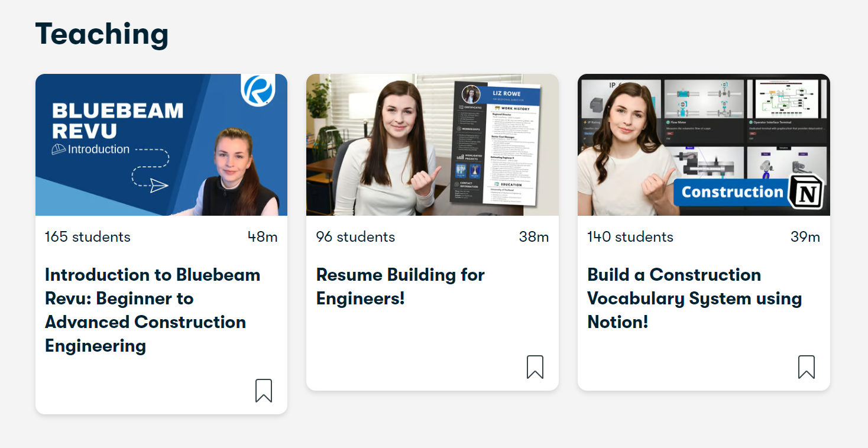Click the 48m duration text
868x448 pixels.
pyautogui.click(x=263, y=237)
